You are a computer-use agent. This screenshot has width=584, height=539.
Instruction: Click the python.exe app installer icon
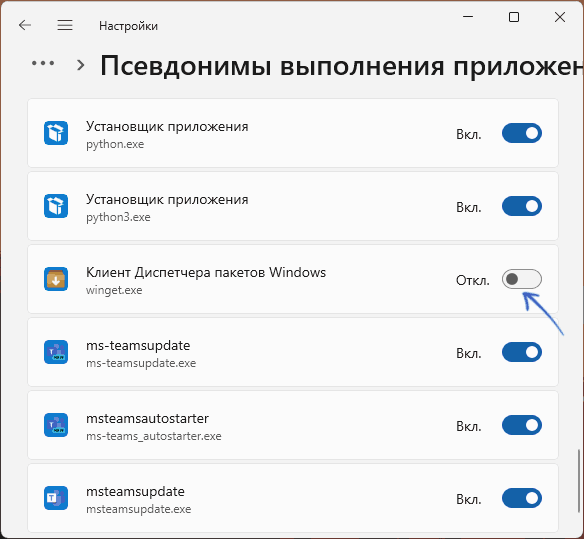[x=56, y=133]
